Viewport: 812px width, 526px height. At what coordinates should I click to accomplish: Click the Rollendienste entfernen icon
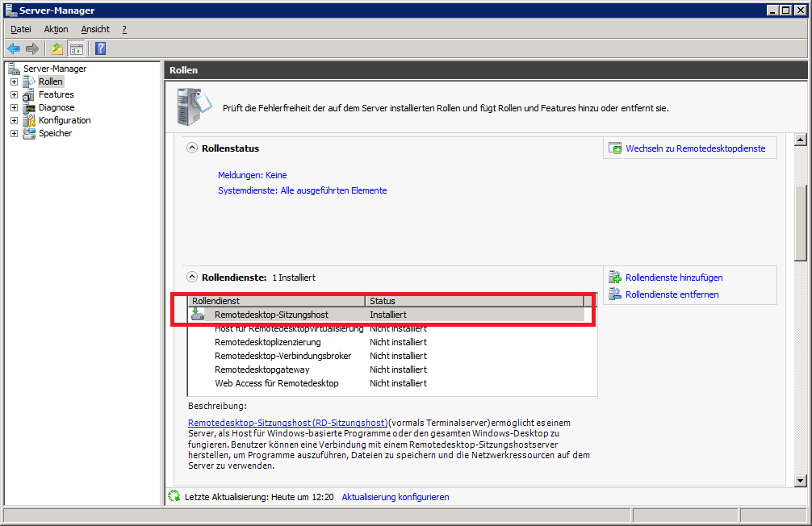[x=615, y=294]
